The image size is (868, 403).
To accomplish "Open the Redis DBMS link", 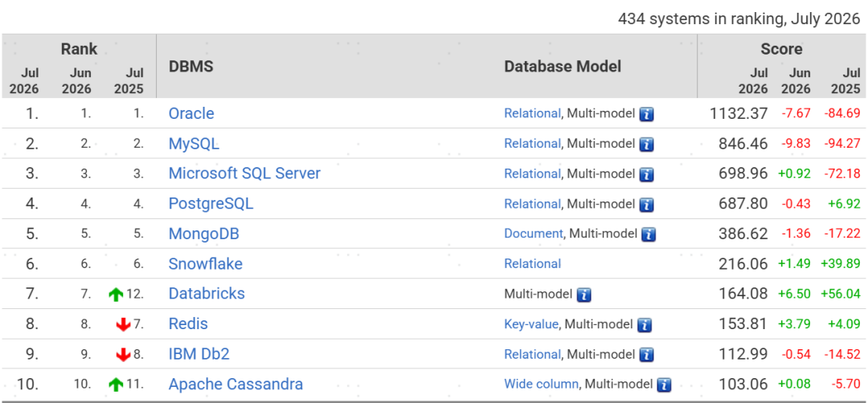I will [x=188, y=324].
